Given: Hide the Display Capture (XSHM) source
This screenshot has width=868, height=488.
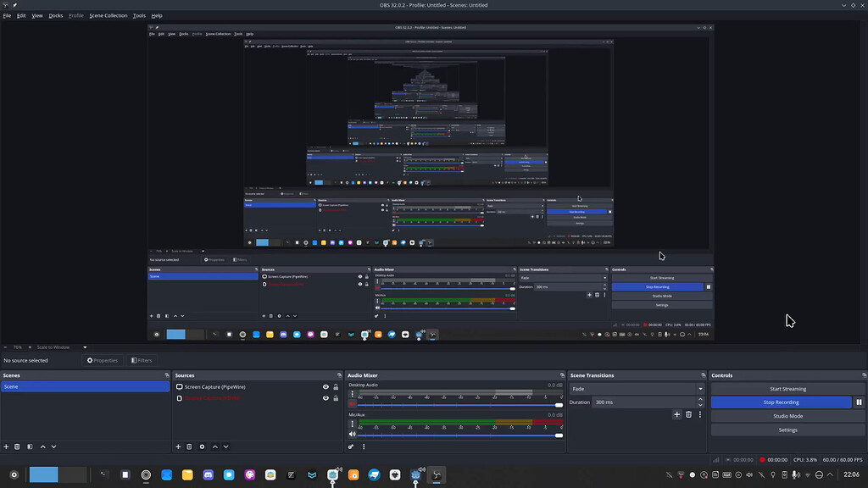Looking at the screenshot, I should 325,398.
